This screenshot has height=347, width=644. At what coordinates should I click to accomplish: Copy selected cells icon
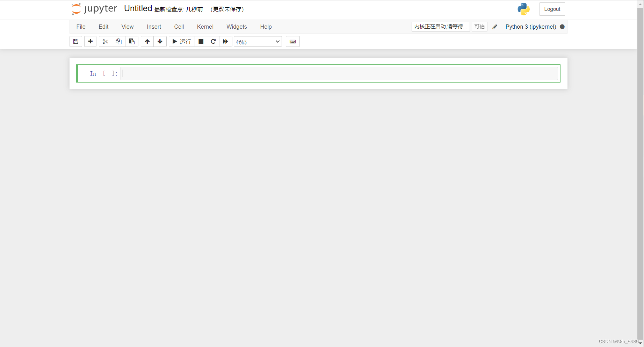[x=119, y=42]
